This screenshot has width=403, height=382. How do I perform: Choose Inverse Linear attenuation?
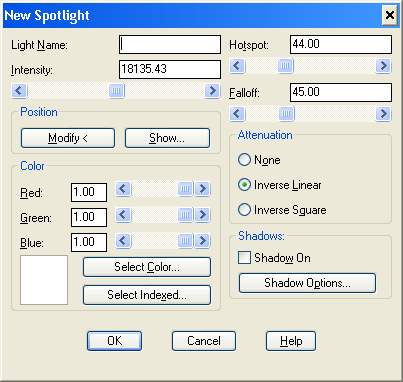tap(280, 185)
